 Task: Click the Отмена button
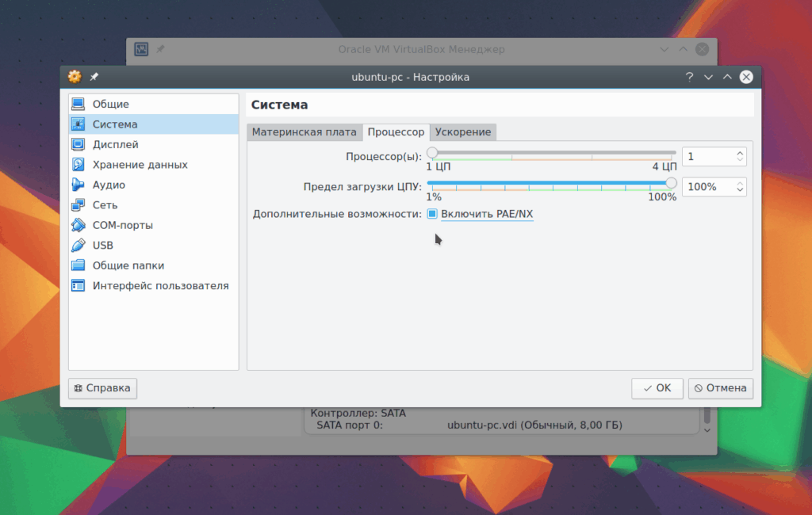(x=721, y=388)
